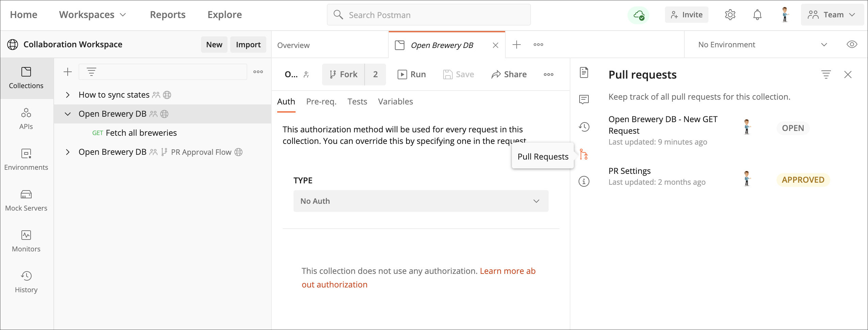The image size is (868, 330).
Task: Select the Auth tab
Action: (286, 102)
